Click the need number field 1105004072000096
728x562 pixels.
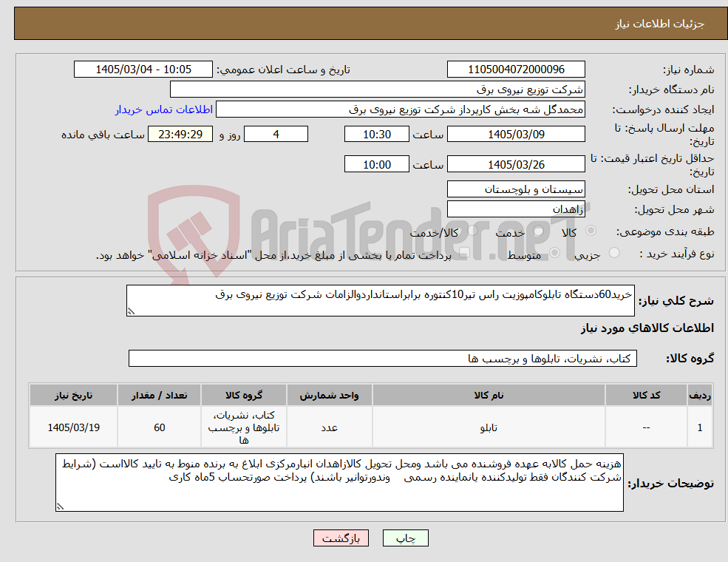coord(516,70)
